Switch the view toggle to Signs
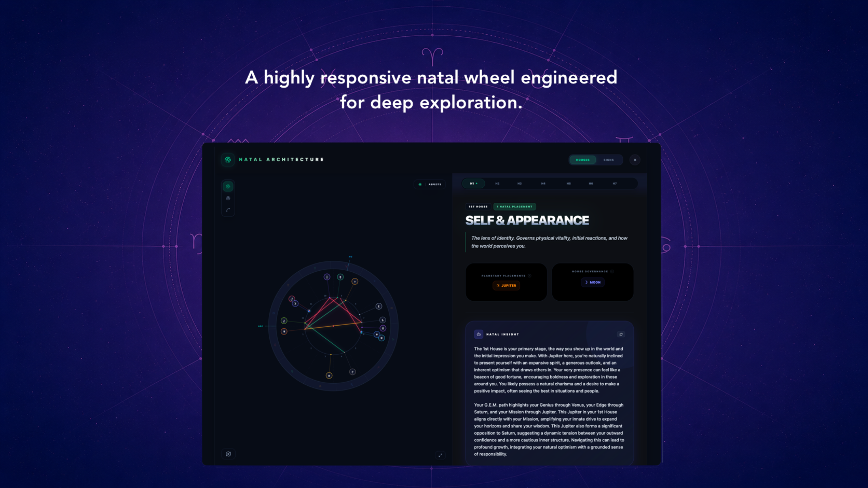This screenshot has width=868, height=488. (608, 160)
